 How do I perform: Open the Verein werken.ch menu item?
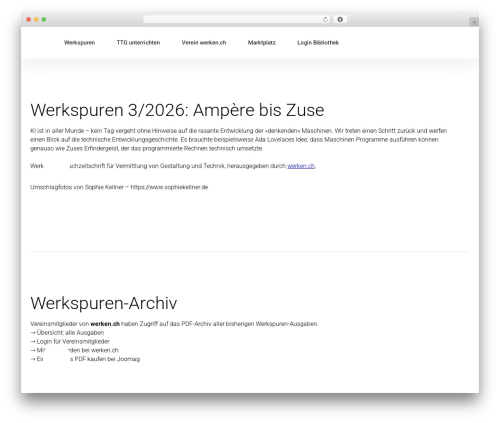(x=204, y=43)
